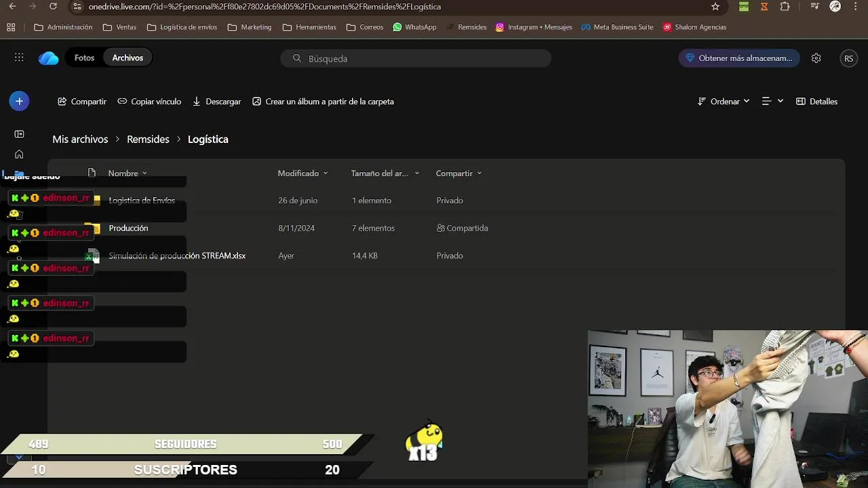Click the Logística breadcrumb
Screen dimensions: 868x488
[208, 139]
